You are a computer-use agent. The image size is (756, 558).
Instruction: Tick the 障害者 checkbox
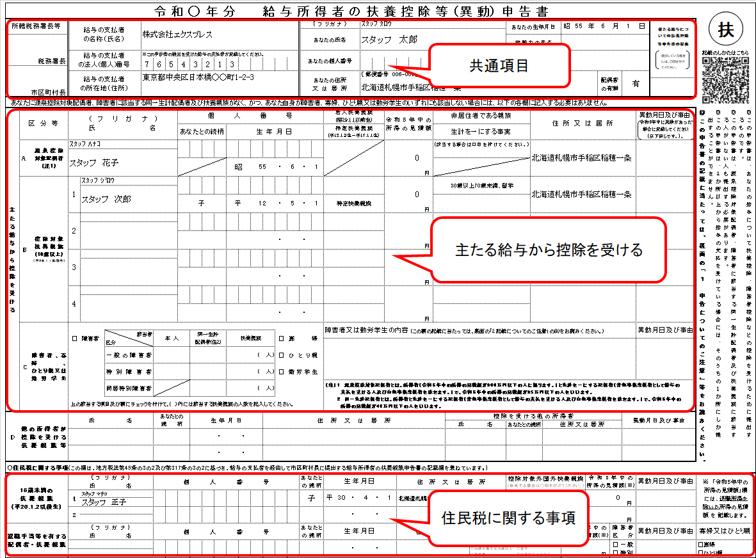75,339
